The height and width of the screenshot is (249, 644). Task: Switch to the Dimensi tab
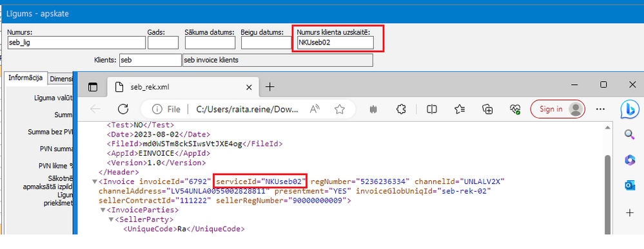point(61,78)
